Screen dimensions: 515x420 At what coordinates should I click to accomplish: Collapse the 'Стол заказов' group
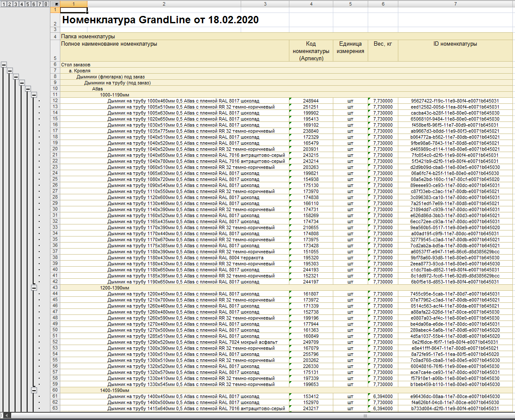tap(3, 65)
